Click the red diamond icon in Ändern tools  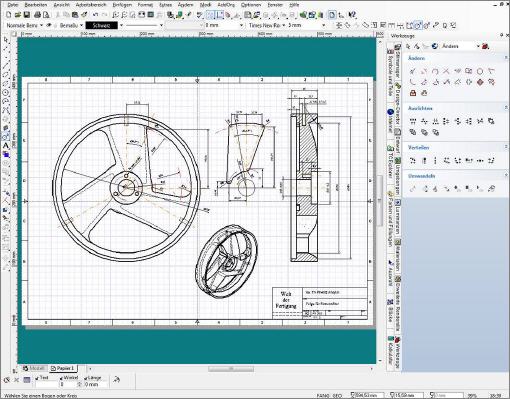(480, 82)
